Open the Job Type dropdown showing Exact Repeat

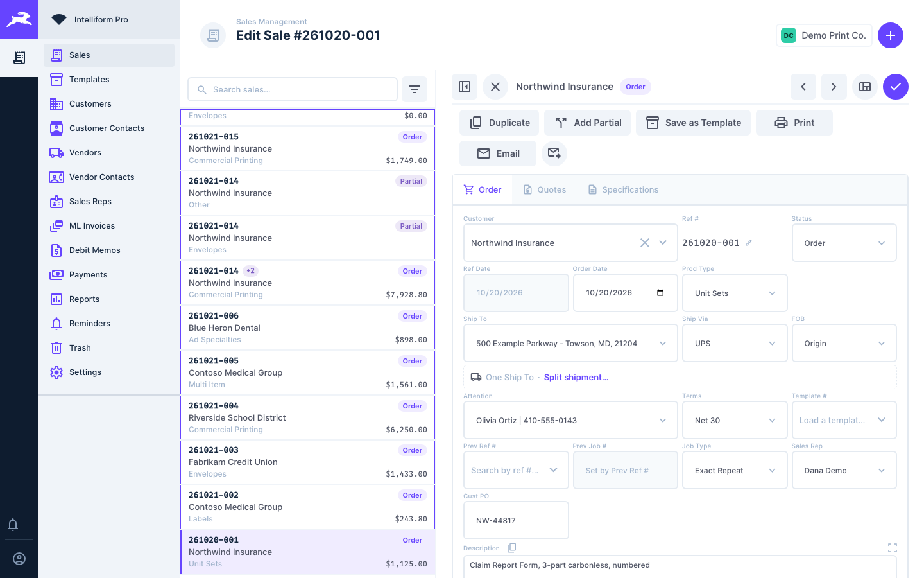(735, 470)
